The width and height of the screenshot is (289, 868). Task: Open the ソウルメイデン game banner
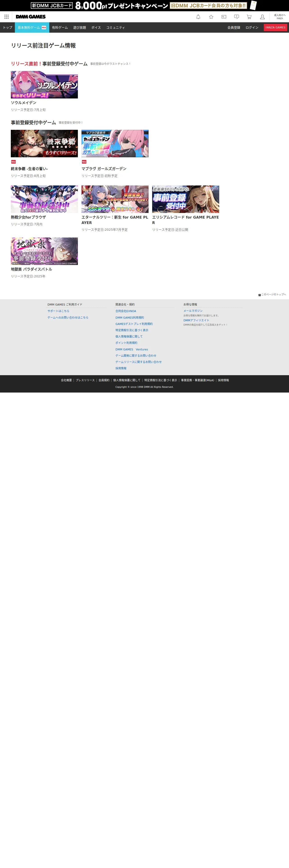point(44,85)
